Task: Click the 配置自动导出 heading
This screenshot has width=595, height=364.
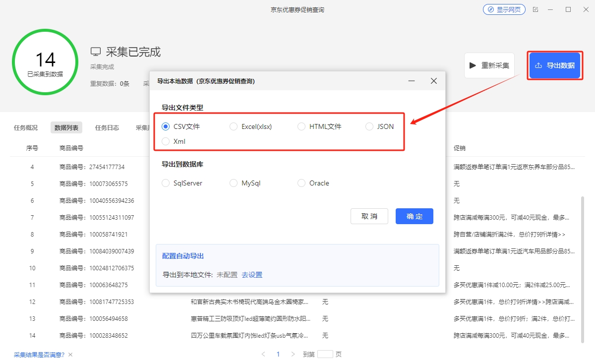Action: point(183,256)
